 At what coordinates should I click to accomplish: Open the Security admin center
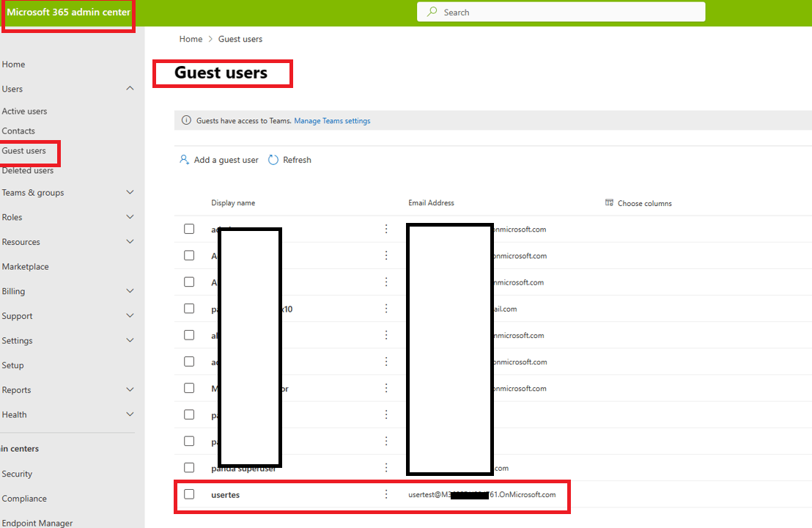[17, 474]
